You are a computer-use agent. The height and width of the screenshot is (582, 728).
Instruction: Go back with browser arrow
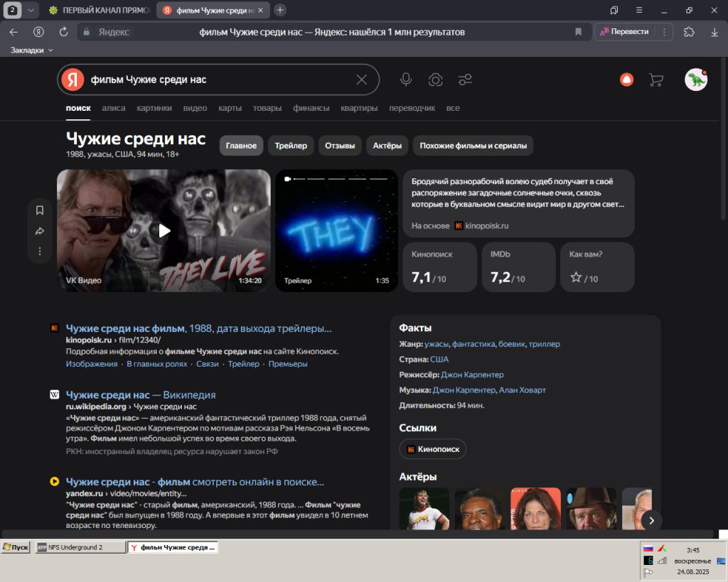(14, 32)
